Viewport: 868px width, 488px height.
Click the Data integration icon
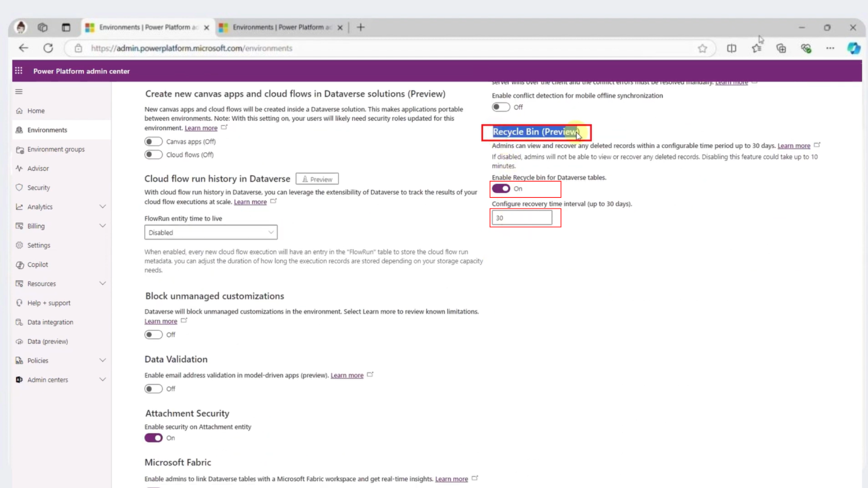19,322
